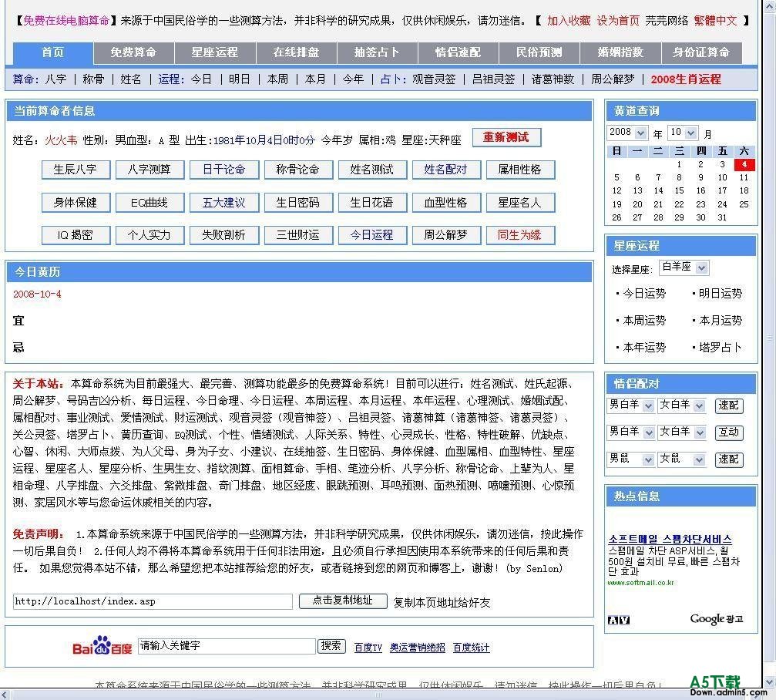Click the localhost URL address field
776x700 pixels.
coord(153,601)
